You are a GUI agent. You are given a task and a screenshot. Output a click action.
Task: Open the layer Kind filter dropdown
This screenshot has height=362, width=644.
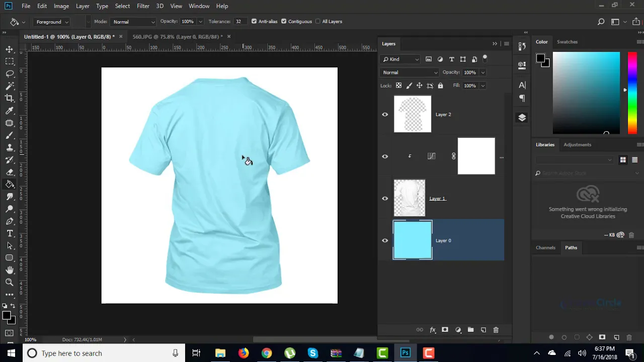click(400, 59)
